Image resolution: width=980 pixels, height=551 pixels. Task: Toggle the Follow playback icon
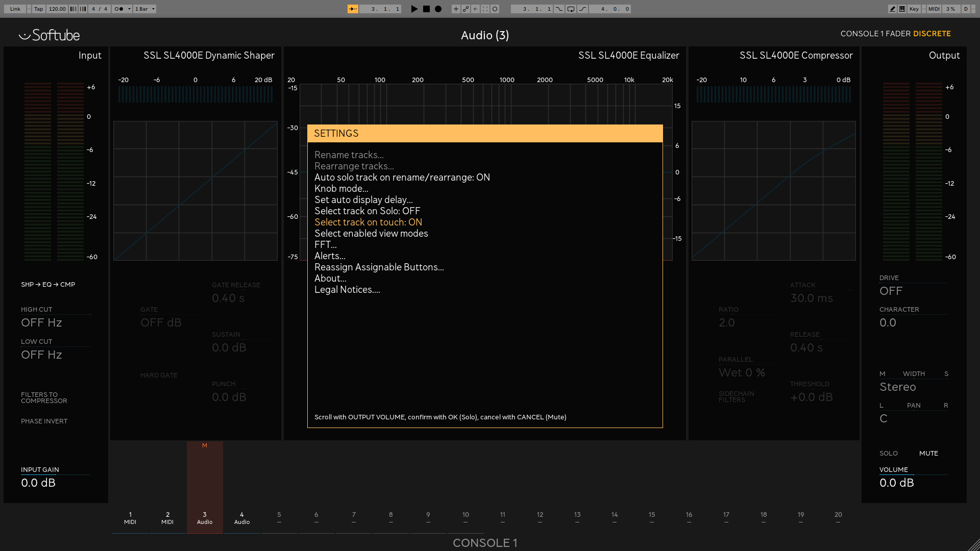(353, 9)
